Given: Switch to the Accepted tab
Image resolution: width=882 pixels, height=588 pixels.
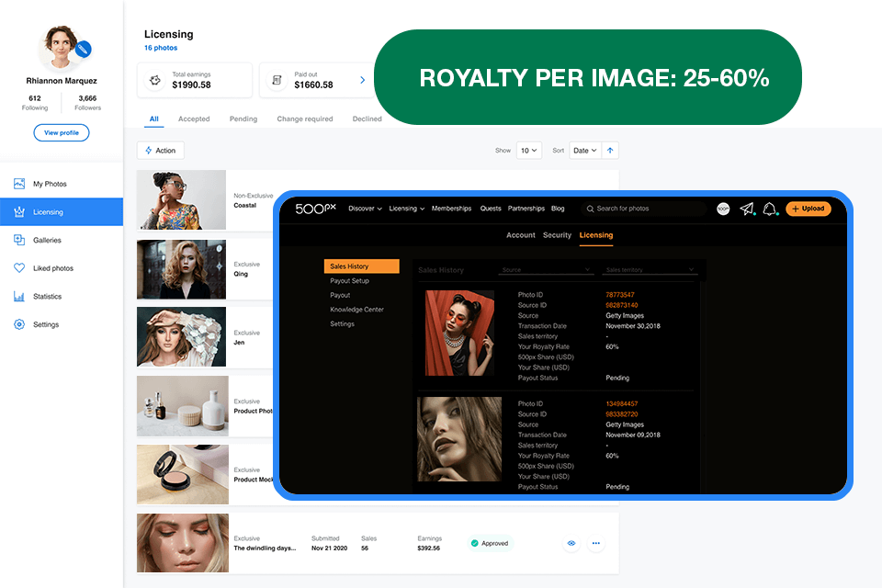Looking at the screenshot, I should 194,119.
